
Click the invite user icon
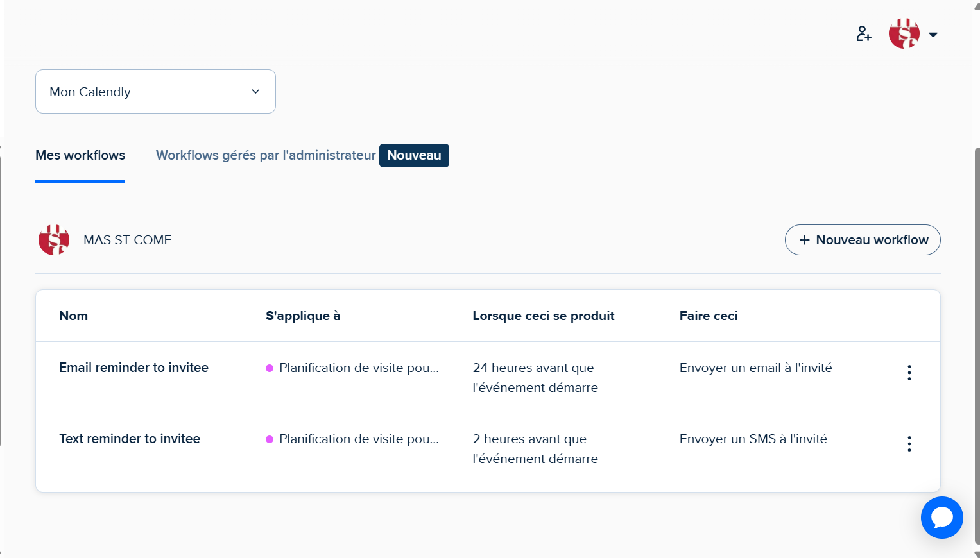point(864,34)
